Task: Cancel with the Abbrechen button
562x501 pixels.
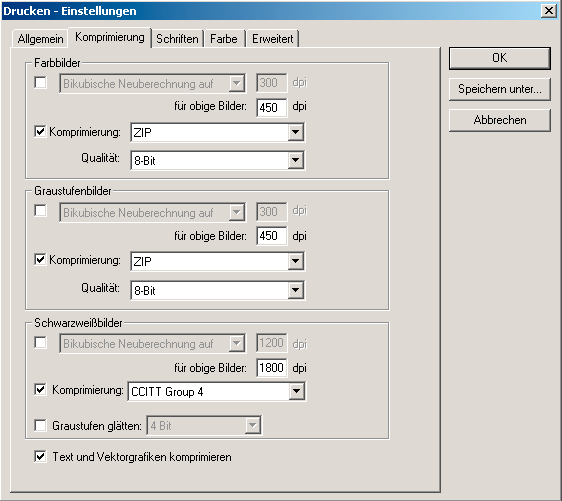Action: coord(500,120)
